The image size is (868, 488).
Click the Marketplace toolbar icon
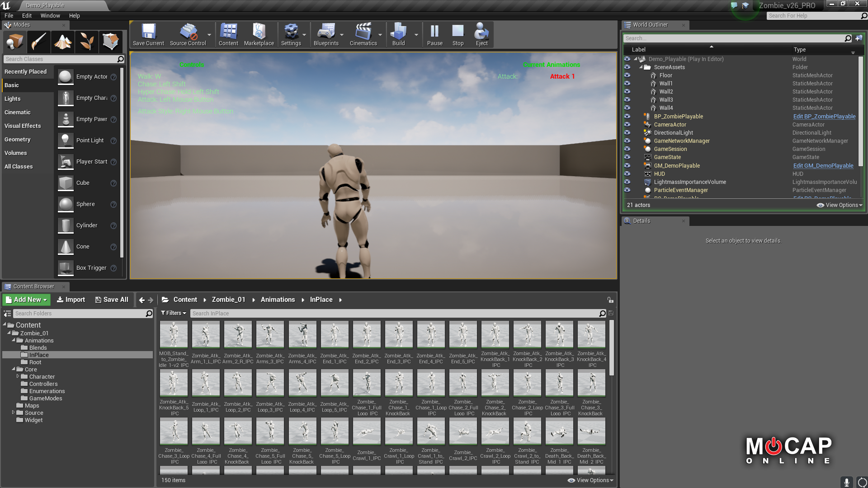(259, 34)
